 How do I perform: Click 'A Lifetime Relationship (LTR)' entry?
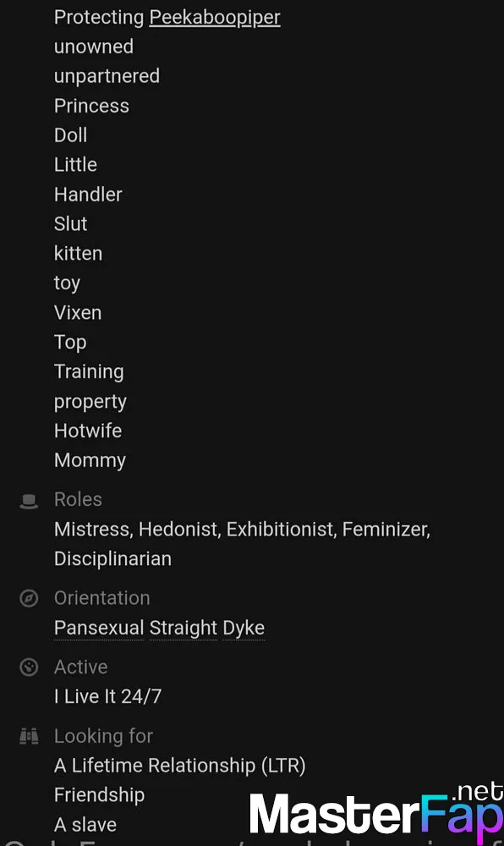coord(180,766)
